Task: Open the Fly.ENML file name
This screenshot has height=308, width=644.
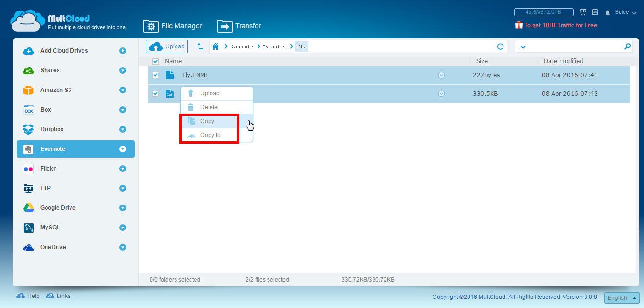Action: click(x=195, y=75)
